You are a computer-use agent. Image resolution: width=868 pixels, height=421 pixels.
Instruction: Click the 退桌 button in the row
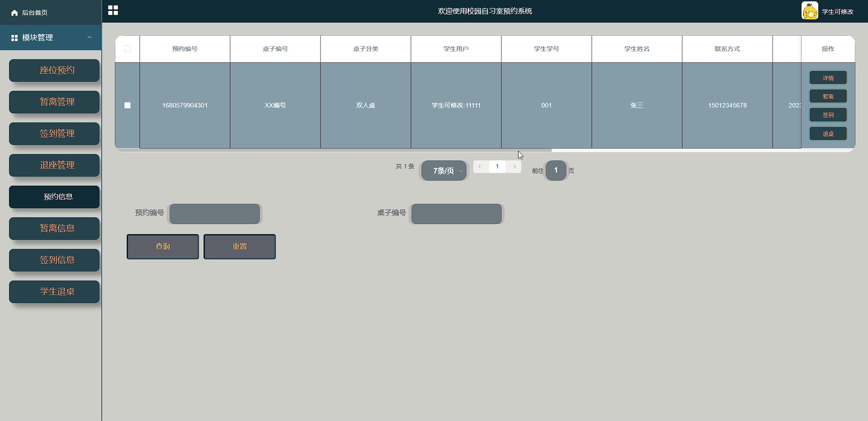point(828,134)
